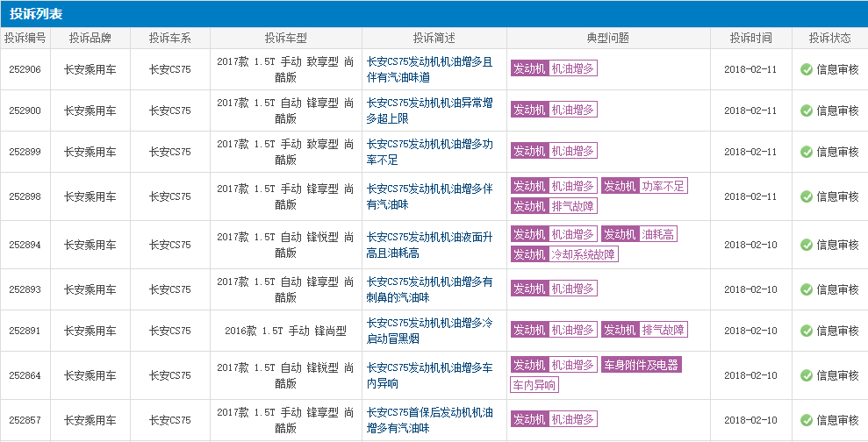
Task: Click the 投诉编号 column header
Action: pyautogui.click(x=25, y=39)
